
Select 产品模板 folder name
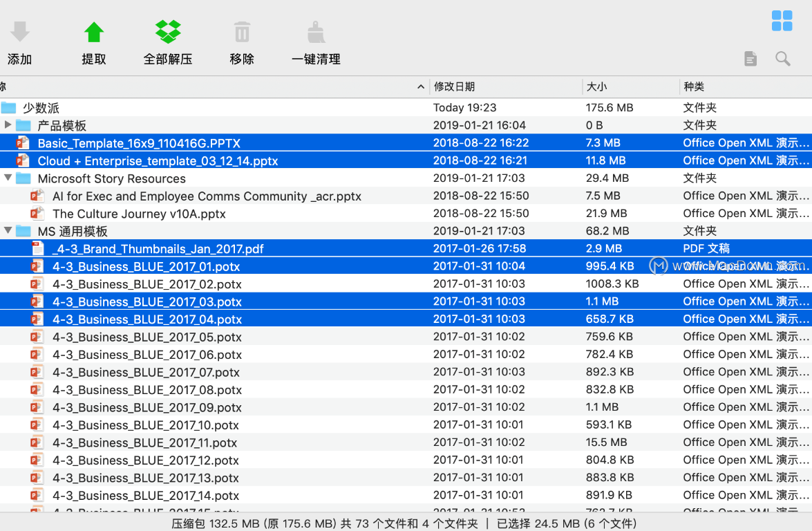pyautogui.click(x=62, y=126)
